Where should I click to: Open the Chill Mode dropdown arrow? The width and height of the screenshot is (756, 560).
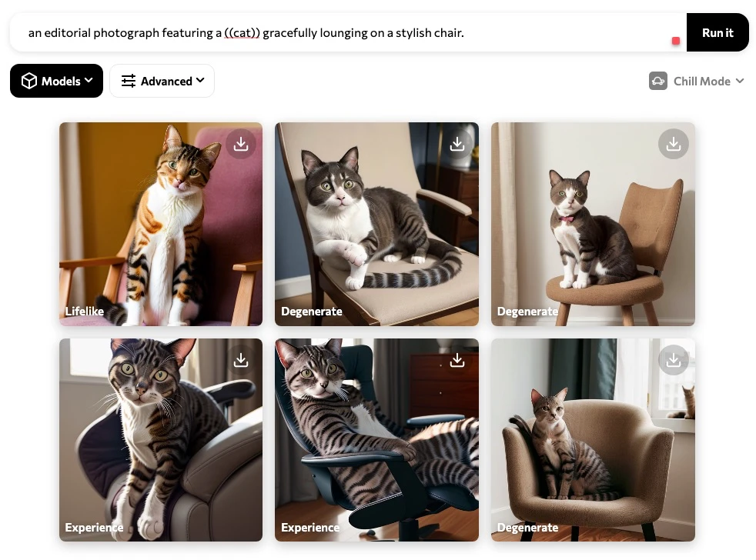coord(740,81)
